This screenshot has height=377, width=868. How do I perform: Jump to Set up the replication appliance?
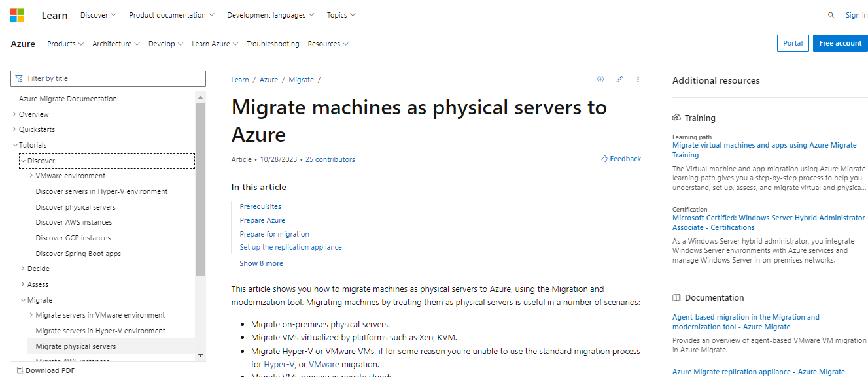(x=290, y=247)
